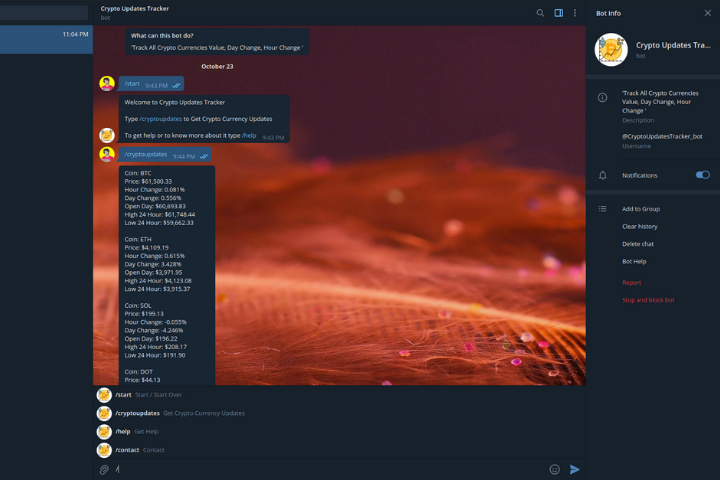720x480 pixels.
Task: Click the attach file paperclip icon
Action: [x=104, y=469]
